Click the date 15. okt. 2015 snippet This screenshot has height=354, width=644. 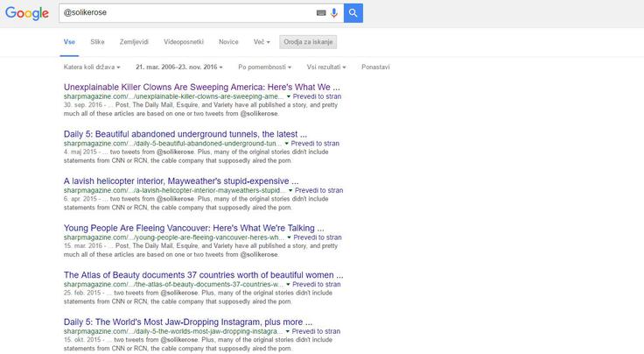point(82,339)
